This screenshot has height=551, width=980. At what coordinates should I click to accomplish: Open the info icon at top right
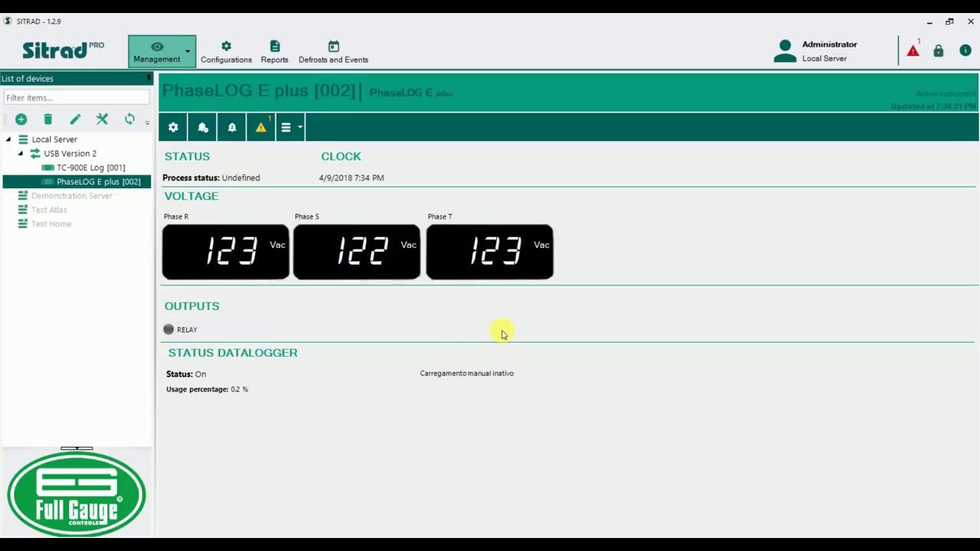coord(965,51)
